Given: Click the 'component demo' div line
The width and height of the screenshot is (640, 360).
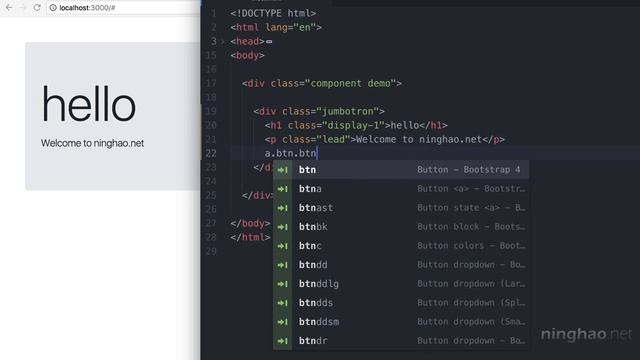Looking at the screenshot, I should point(322,83).
